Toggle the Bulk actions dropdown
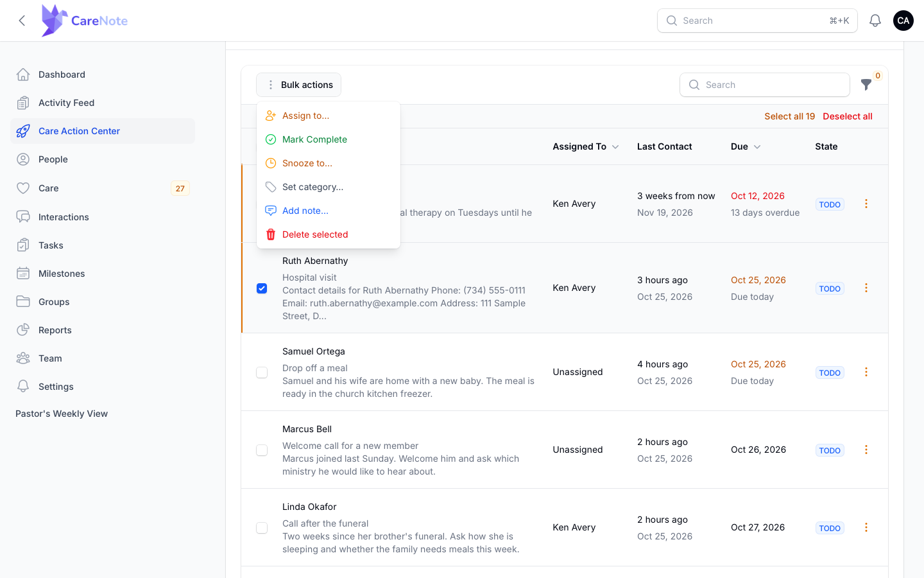 pyautogui.click(x=298, y=85)
